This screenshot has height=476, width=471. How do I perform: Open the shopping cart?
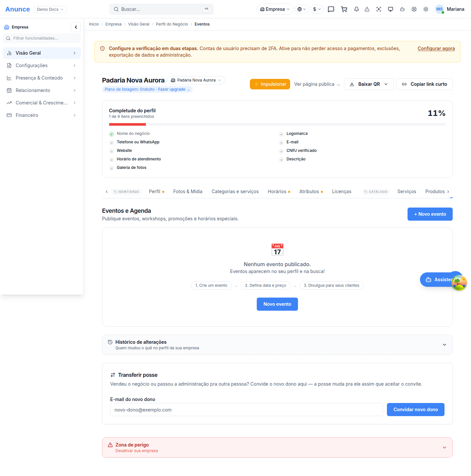[344, 9]
